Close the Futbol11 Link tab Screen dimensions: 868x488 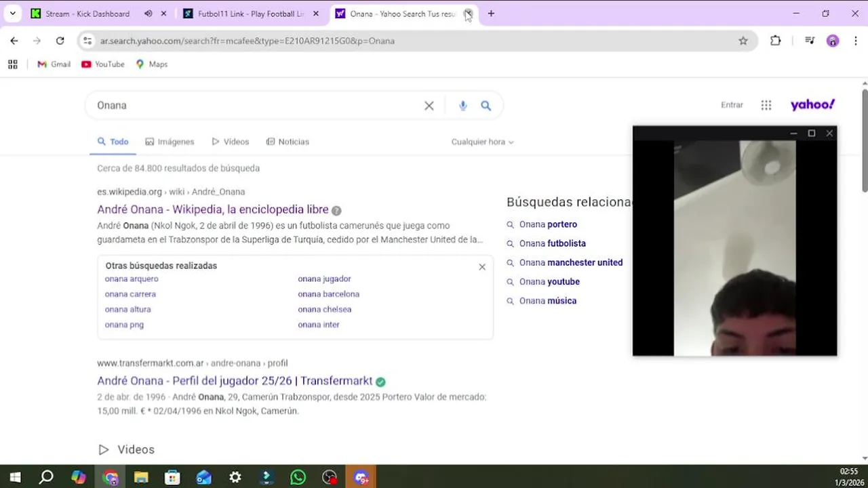(315, 14)
